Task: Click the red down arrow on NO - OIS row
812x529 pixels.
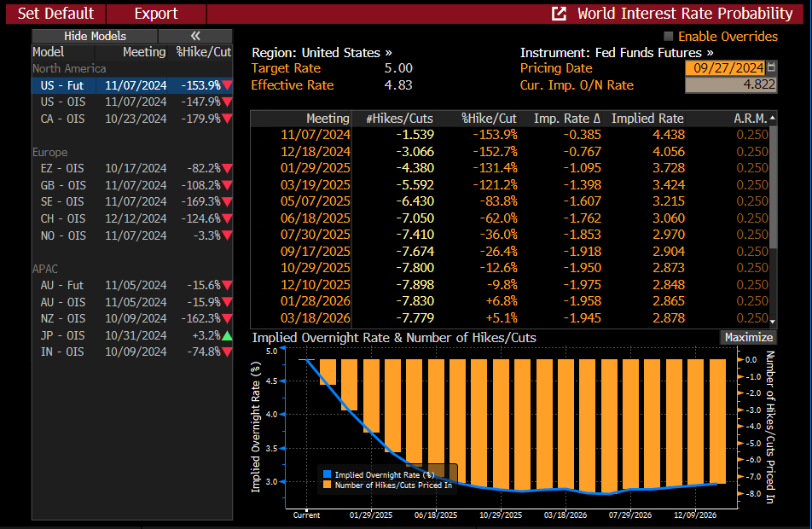Action: click(x=227, y=235)
